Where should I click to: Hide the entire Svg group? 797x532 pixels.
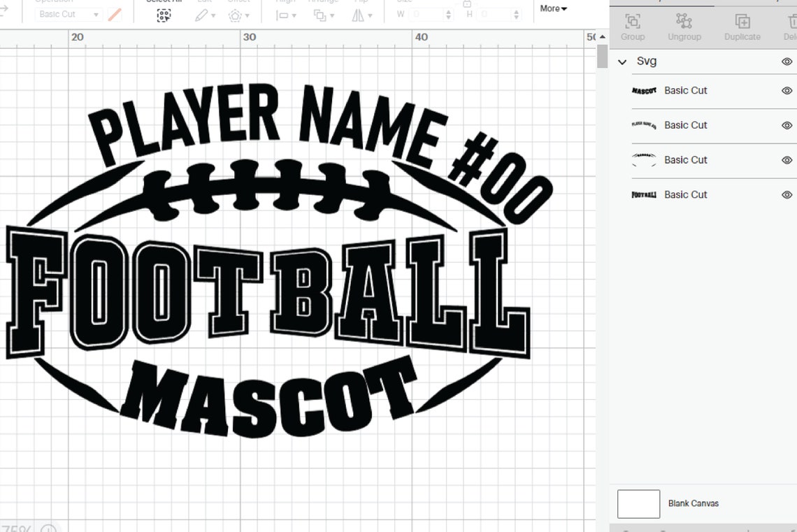(x=787, y=62)
